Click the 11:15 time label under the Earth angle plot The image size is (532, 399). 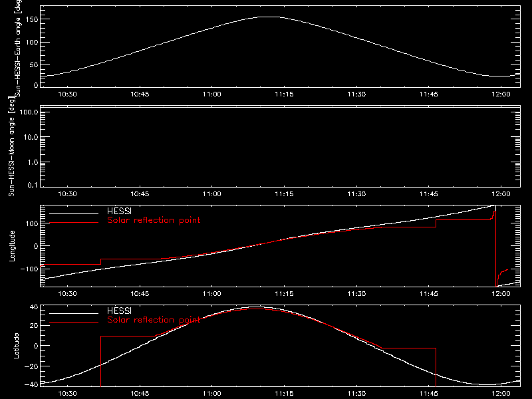285,94
